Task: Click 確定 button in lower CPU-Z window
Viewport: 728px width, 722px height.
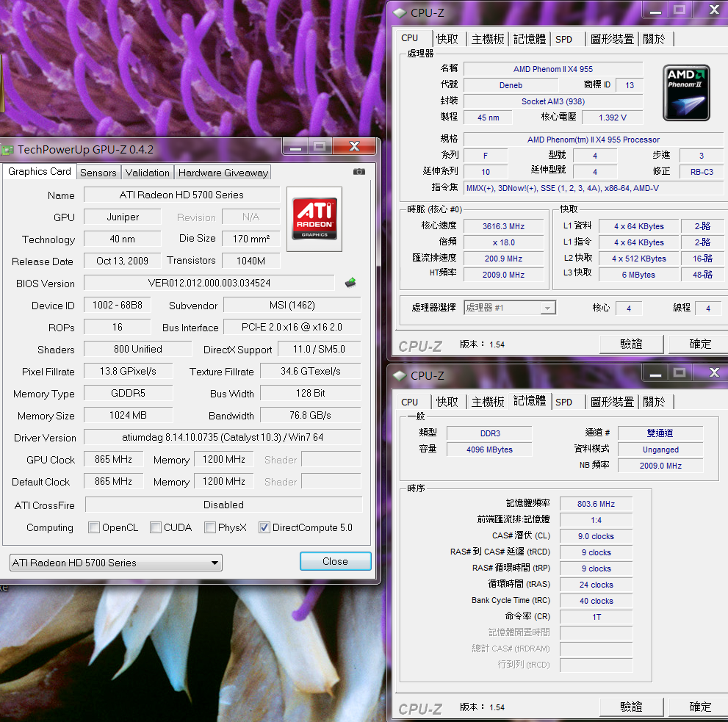Action: point(700,707)
